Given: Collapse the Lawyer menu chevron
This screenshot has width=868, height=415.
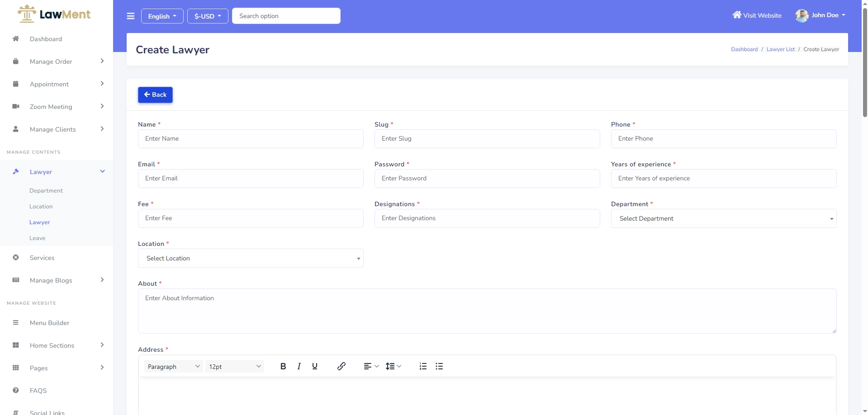Looking at the screenshot, I should (102, 171).
